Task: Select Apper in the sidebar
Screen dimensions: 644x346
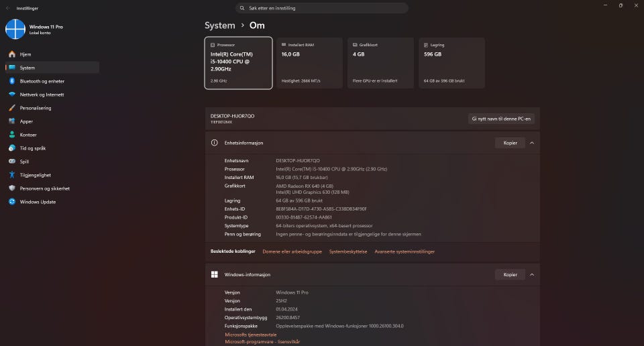Action: tap(52, 121)
